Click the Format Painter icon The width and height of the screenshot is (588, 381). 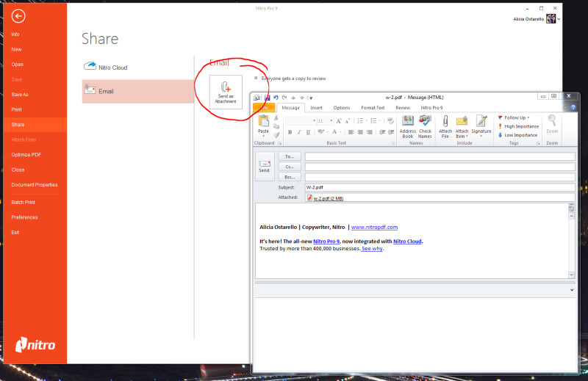[x=276, y=135]
